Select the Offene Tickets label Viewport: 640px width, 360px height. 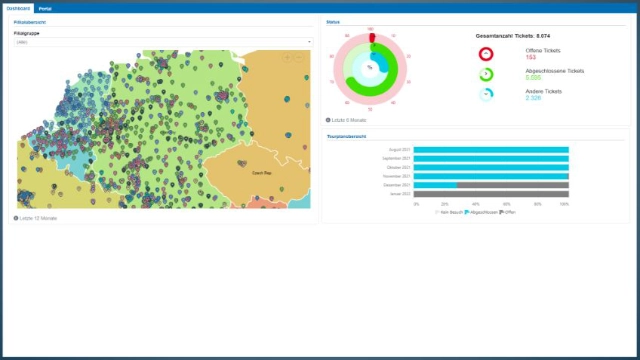coord(543,51)
